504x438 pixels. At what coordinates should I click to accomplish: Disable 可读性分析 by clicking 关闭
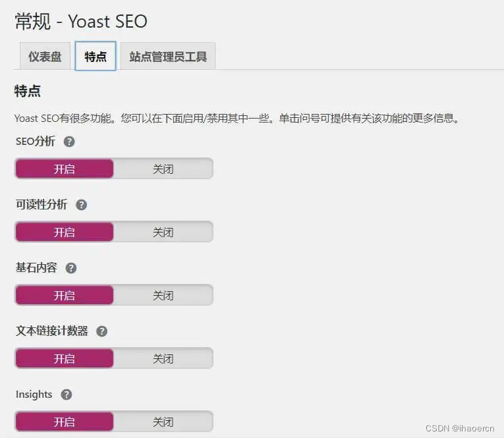pos(163,232)
